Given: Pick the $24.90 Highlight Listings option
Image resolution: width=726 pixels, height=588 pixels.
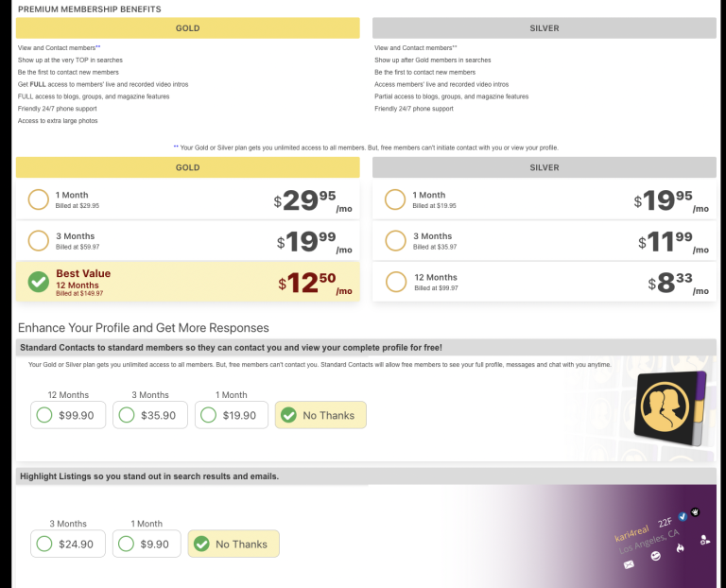Looking at the screenshot, I should (x=44, y=544).
